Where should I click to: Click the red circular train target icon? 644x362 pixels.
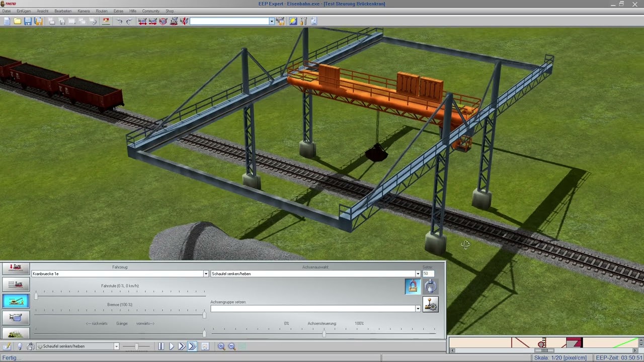tap(163, 21)
